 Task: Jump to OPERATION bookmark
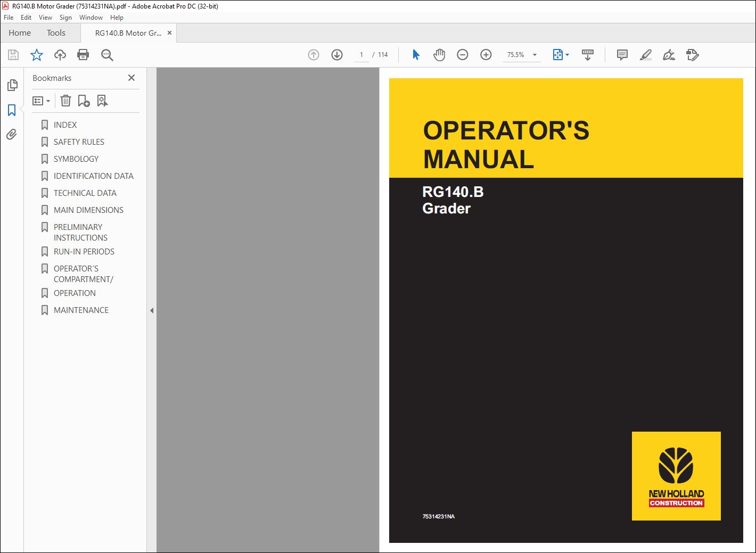(x=75, y=293)
